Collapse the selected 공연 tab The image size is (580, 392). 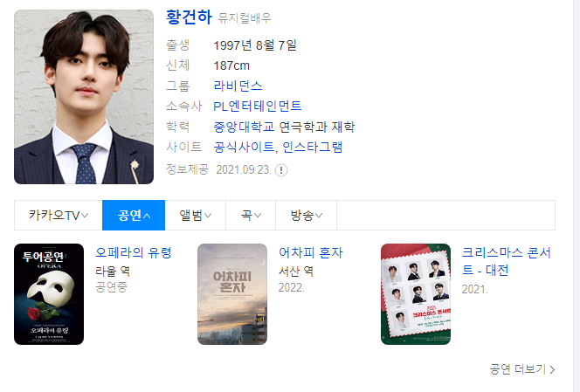134,216
